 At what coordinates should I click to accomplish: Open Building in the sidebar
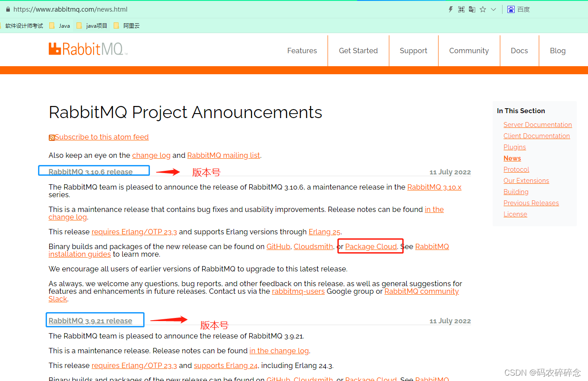(516, 192)
